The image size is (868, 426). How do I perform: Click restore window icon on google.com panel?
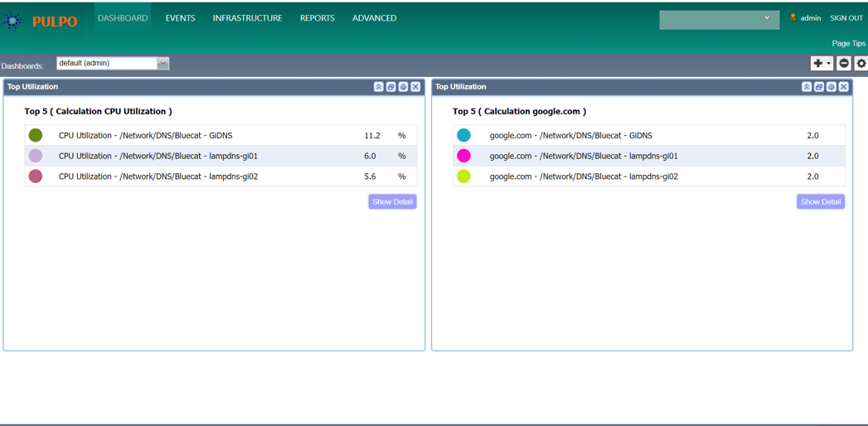pos(818,87)
